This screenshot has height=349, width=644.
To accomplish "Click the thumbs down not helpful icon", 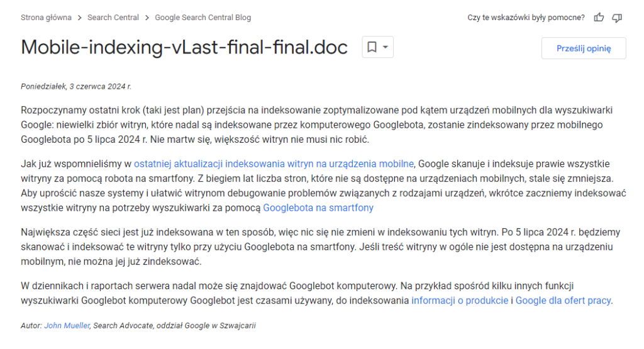I will point(617,18).
